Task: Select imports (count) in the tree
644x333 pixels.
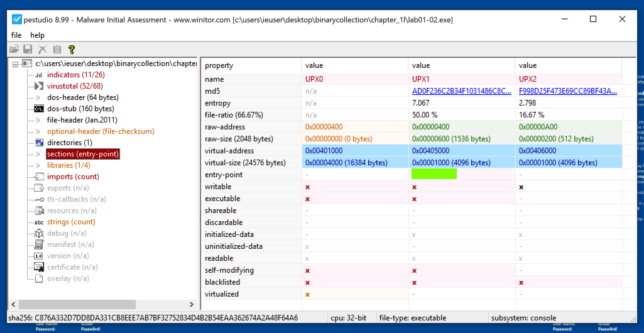Action: point(73,177)
